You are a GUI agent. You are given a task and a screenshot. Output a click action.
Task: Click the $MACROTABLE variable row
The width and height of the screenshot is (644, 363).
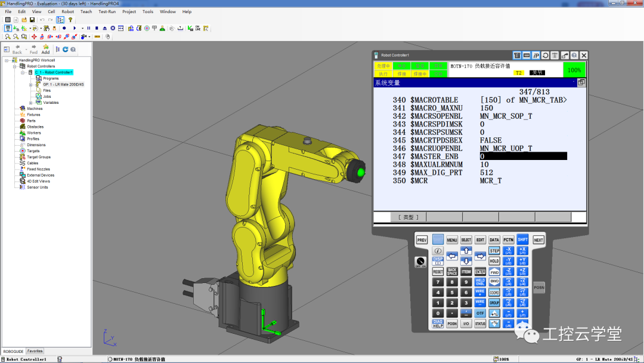pos(479,100)
